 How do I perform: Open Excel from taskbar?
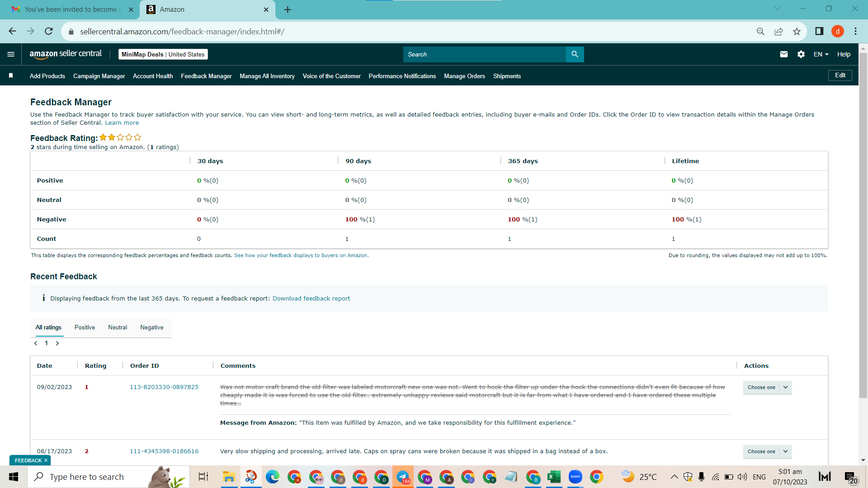(554, 477)
